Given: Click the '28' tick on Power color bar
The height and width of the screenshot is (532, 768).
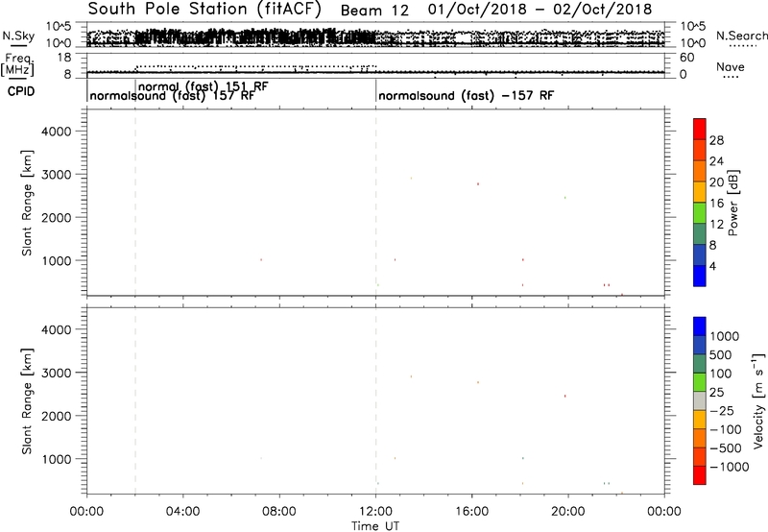Looking at the screenshot, I should point(716,140).
